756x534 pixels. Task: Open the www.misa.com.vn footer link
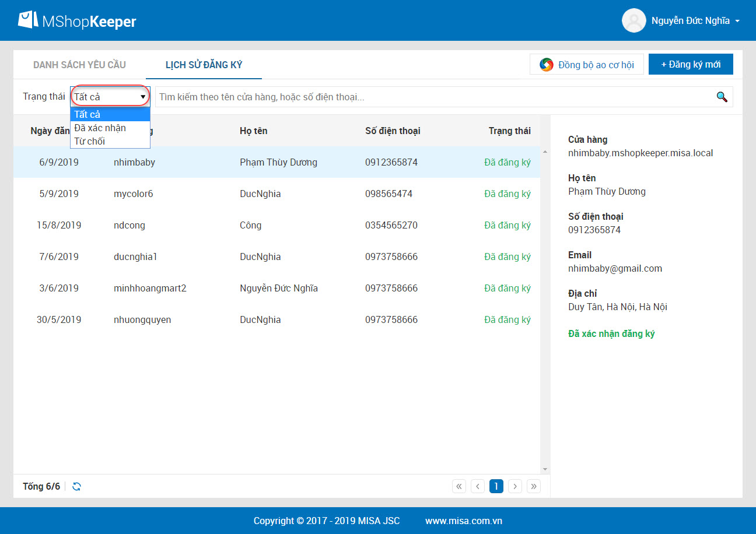[x=463, y=521]
